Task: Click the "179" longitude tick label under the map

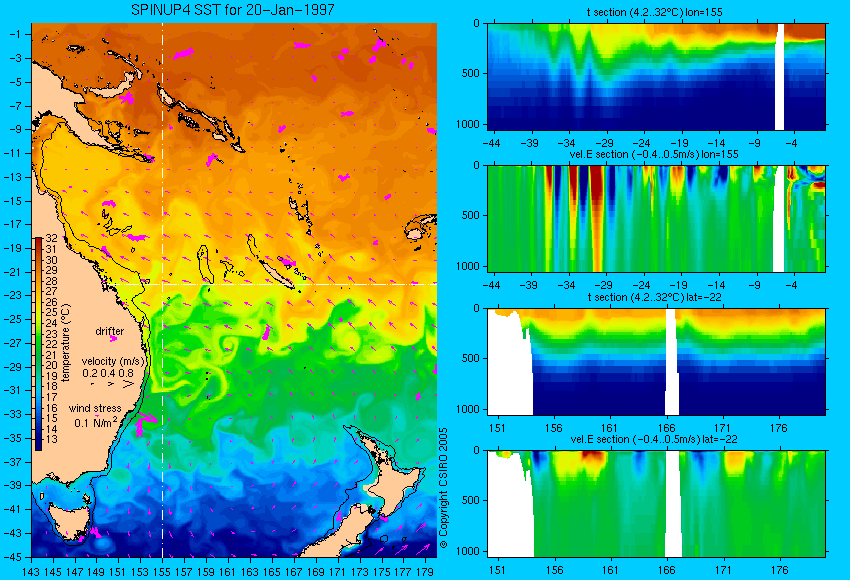Action: (426, 571)
